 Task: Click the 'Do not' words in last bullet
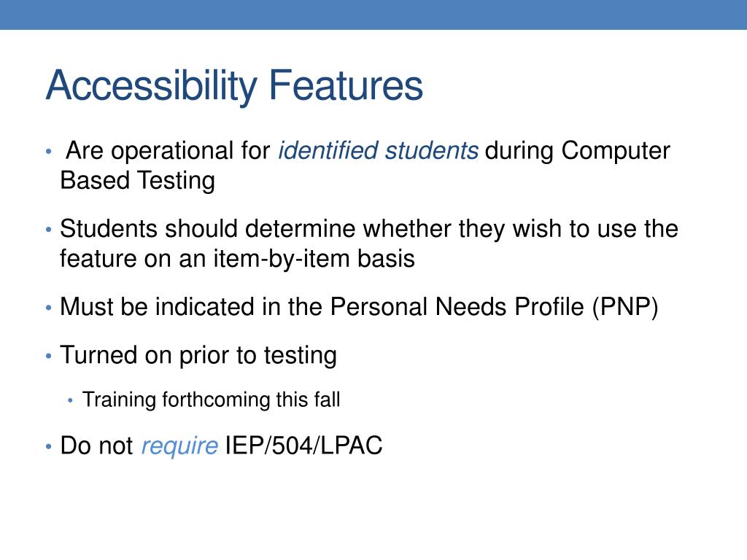[x=97, y=446]
